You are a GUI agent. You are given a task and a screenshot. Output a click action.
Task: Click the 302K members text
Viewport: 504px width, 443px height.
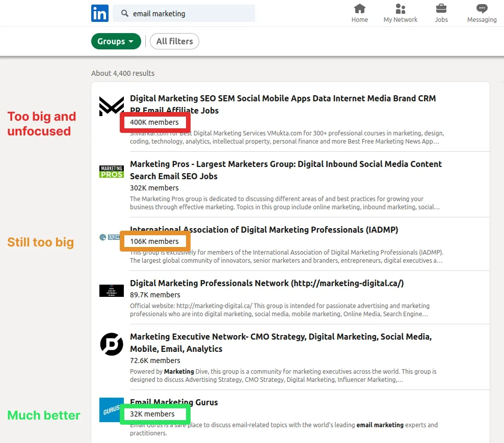154,187
